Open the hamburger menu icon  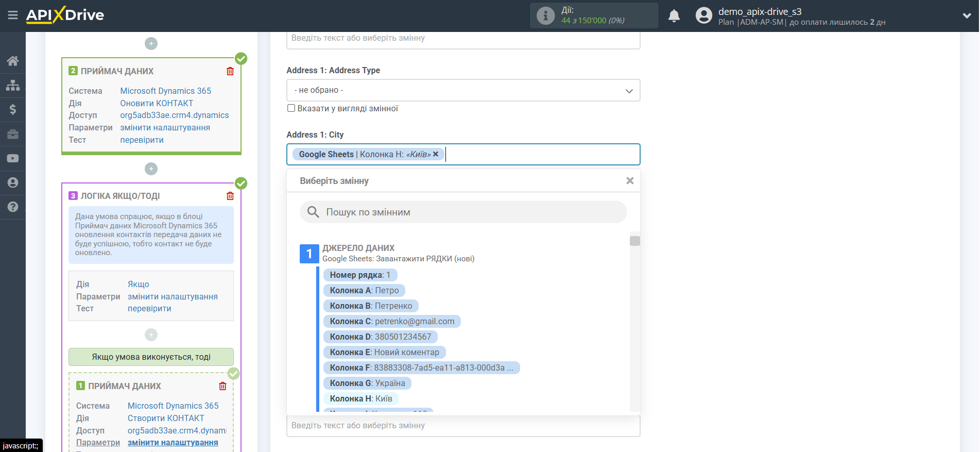(x=13, y=15)
